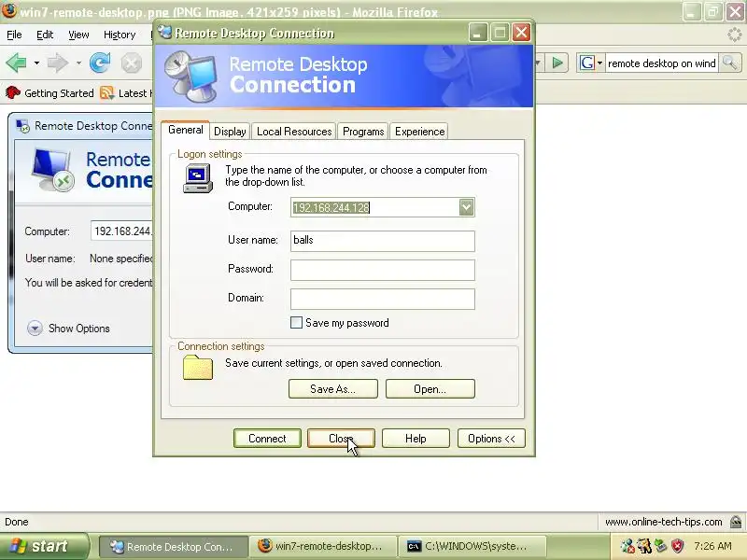Open Back button history dropdown arrow
747x560 pixels.
pos(36,63)
